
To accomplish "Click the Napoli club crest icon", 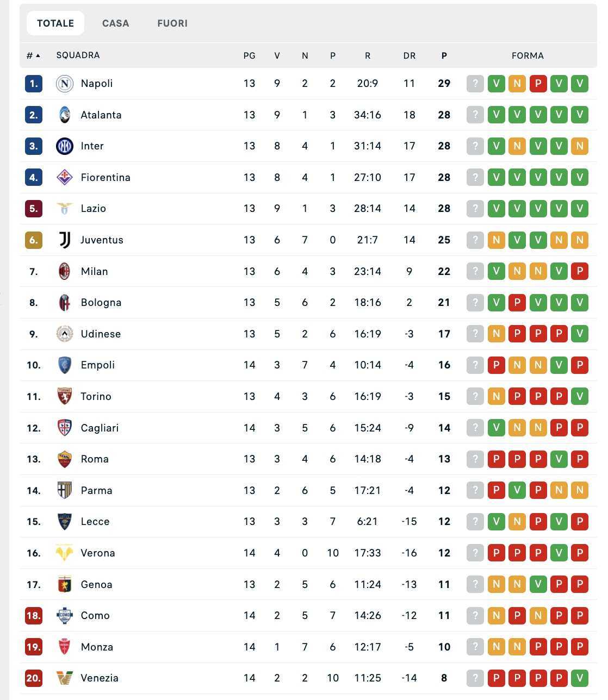I will pos(65,84).
